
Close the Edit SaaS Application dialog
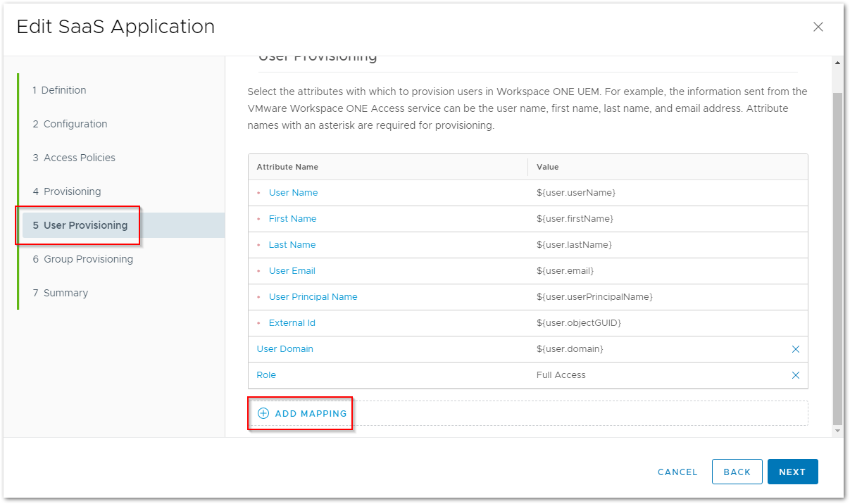click(x=818, y=27)
